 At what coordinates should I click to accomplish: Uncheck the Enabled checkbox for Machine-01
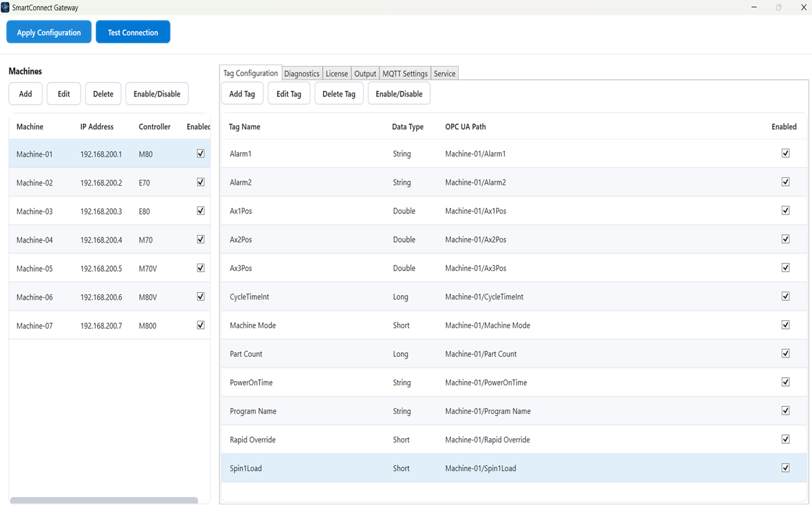tap(201, 154)
